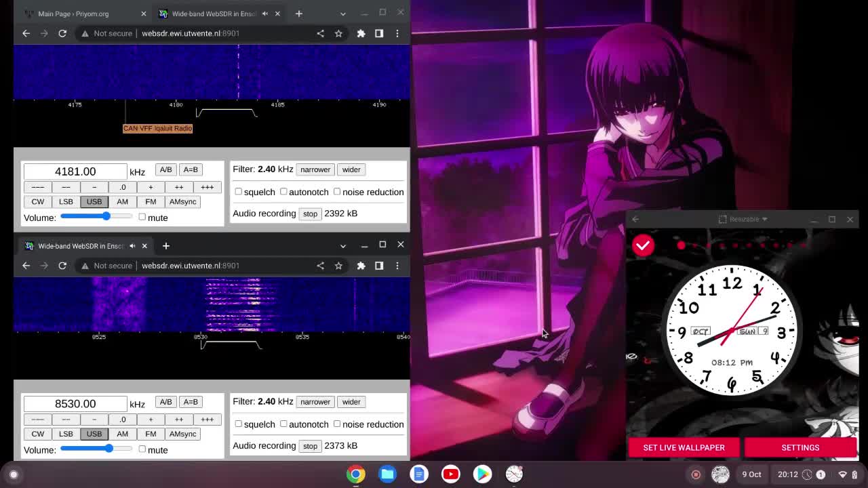Reload the page in the 4181 kHz window
Screen dimensions: 868x488
[x=62, y=33]
